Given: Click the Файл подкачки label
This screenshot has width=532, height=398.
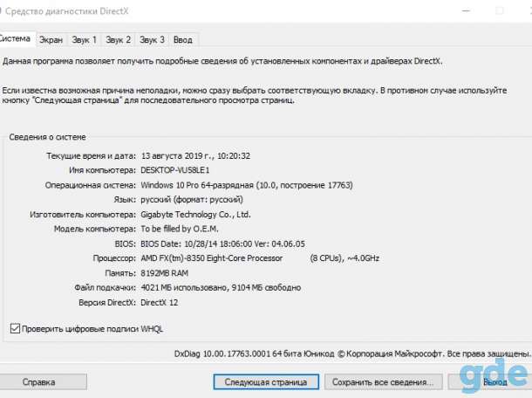Looking at the screenshot, I should pos(106,288).
